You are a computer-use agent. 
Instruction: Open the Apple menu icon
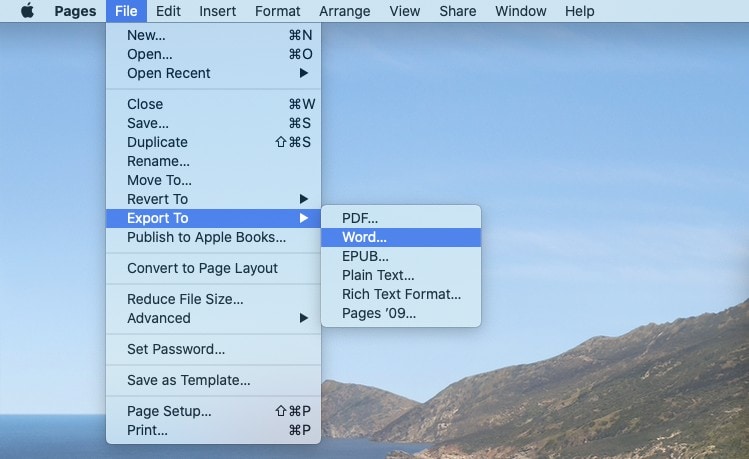[x=27, y=11]
